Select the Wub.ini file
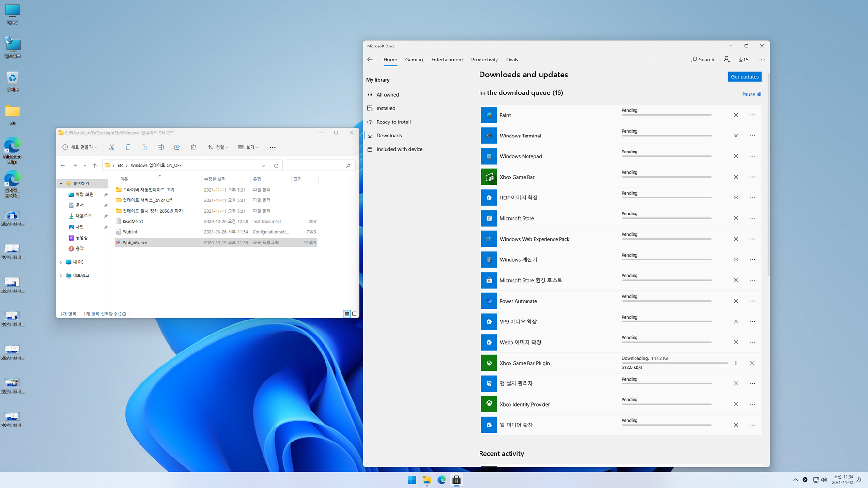Screen dimensions: 868x488 216,232
